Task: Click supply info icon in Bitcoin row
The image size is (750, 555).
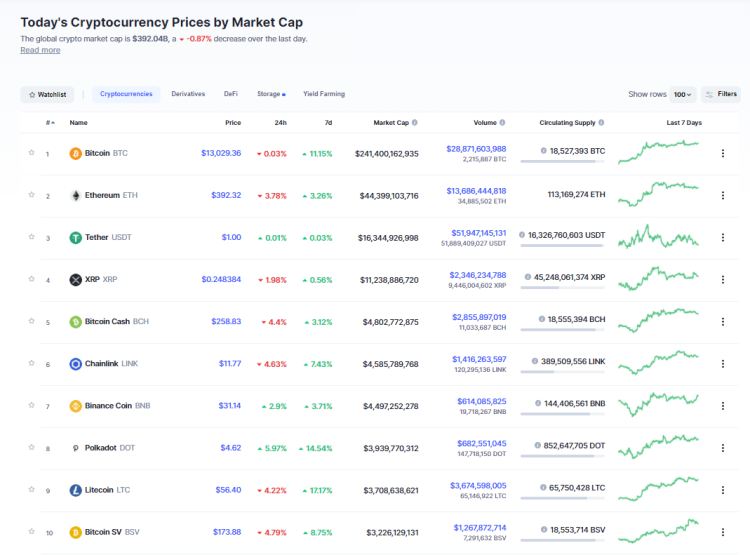Action: pos(543,151)
